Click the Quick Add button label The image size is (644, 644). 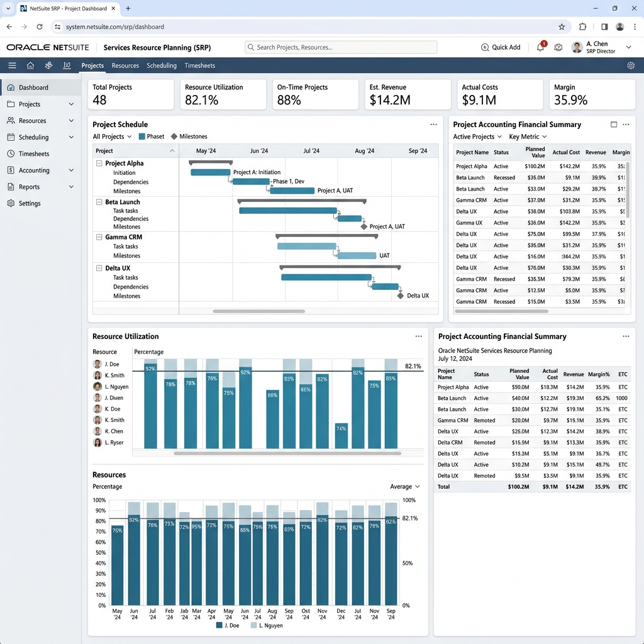pos(506,47)
